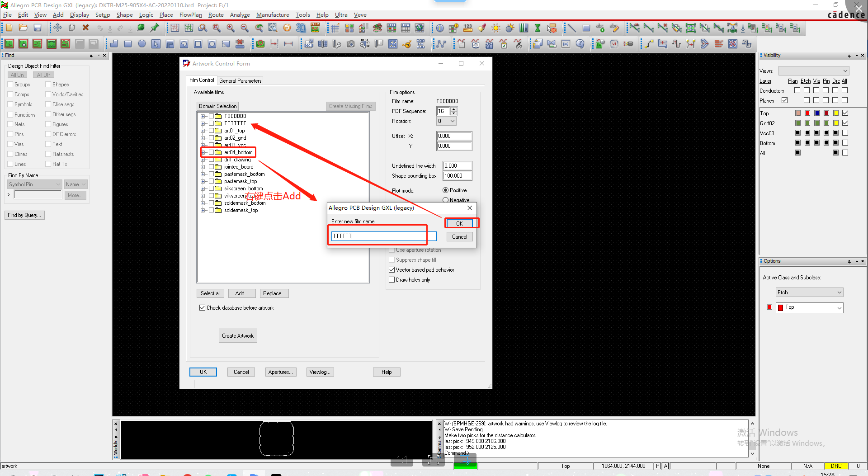Select the shape select arrow icon
Viewport: 868px width, 476px height.
[x=156, y=44]
